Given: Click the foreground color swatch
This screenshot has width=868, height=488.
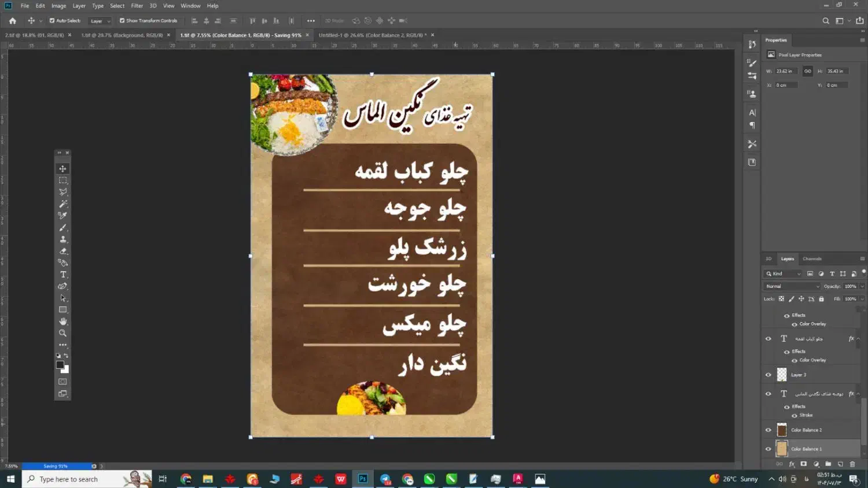Looking at the screenshot, I should tap(60, 365).
